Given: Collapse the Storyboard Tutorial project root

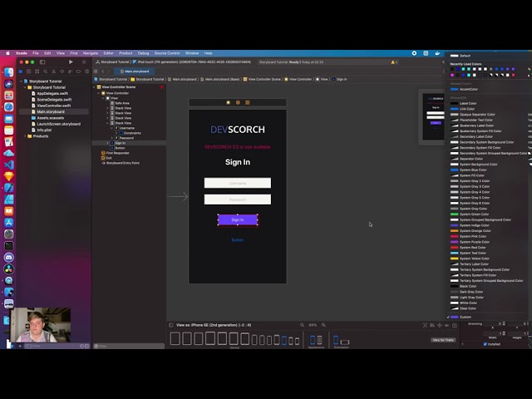Looking at the screenshot, I should tap(22, 81).
